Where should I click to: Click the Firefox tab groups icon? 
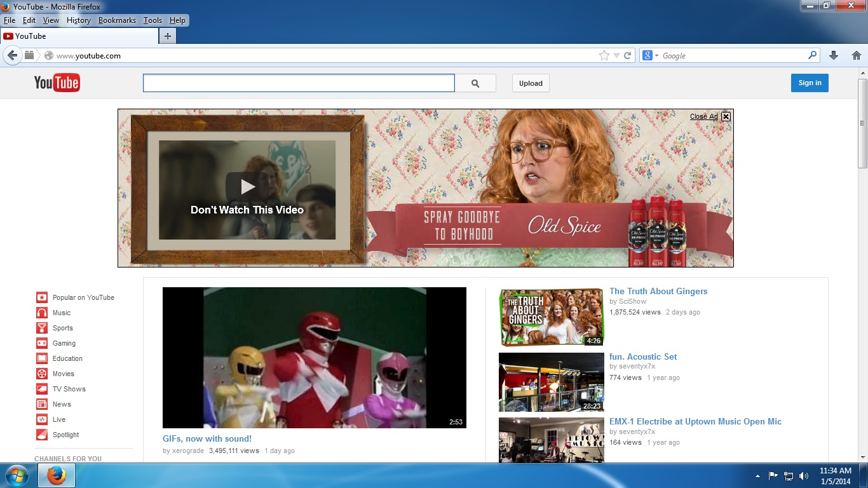(x=29, y=55)
